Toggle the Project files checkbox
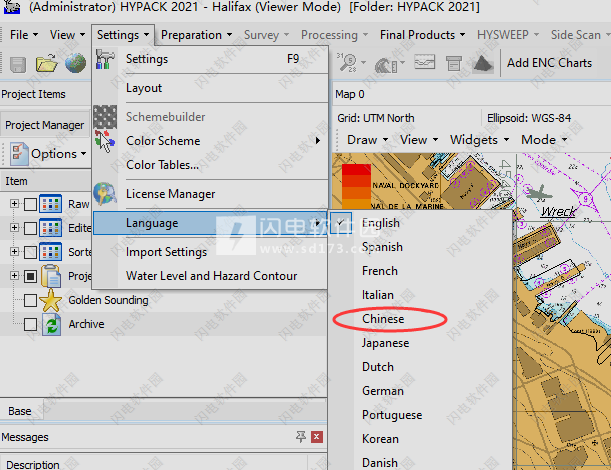 (30, 276)
